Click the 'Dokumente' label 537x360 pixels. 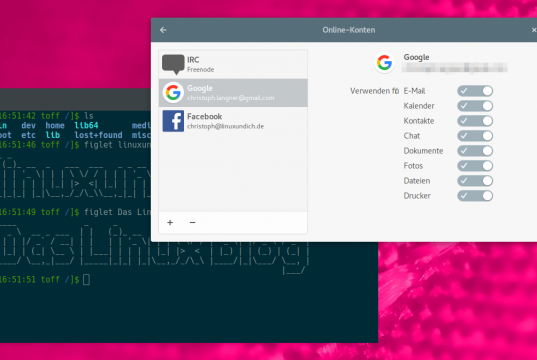(x=423, y=151)
